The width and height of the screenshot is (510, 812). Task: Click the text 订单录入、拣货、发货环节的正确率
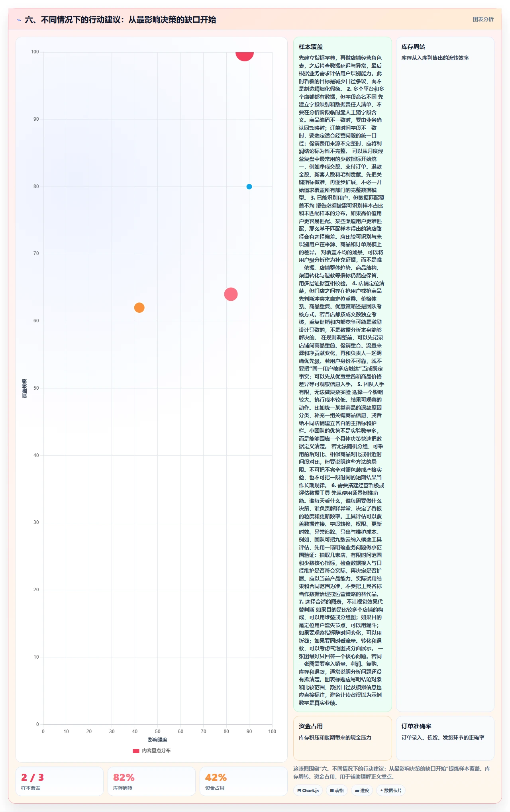[x=443, y=737]
